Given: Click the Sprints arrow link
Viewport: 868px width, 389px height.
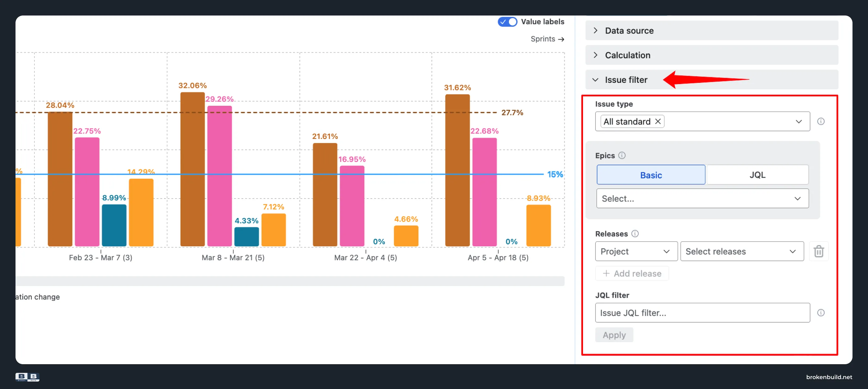Looking at the screenshot, I should (547, 39).
